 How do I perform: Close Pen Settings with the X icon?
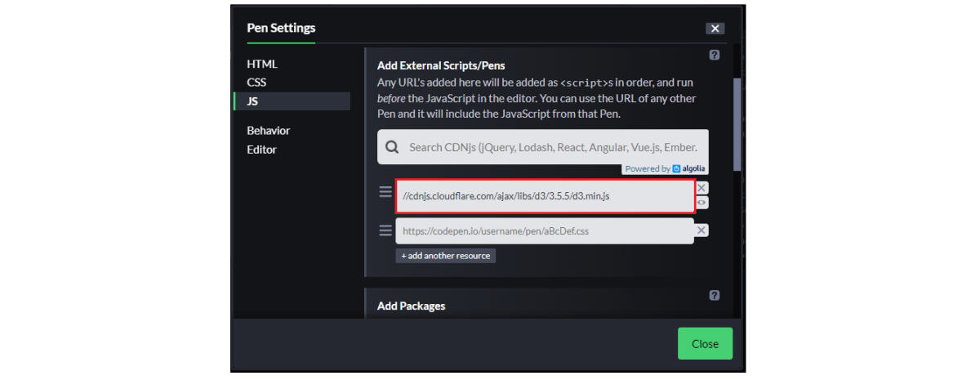pos(715,29)
